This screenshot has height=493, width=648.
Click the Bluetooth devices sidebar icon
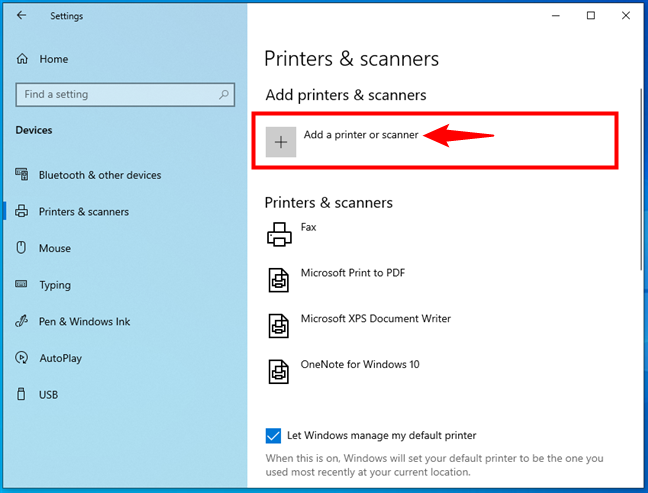22,174
